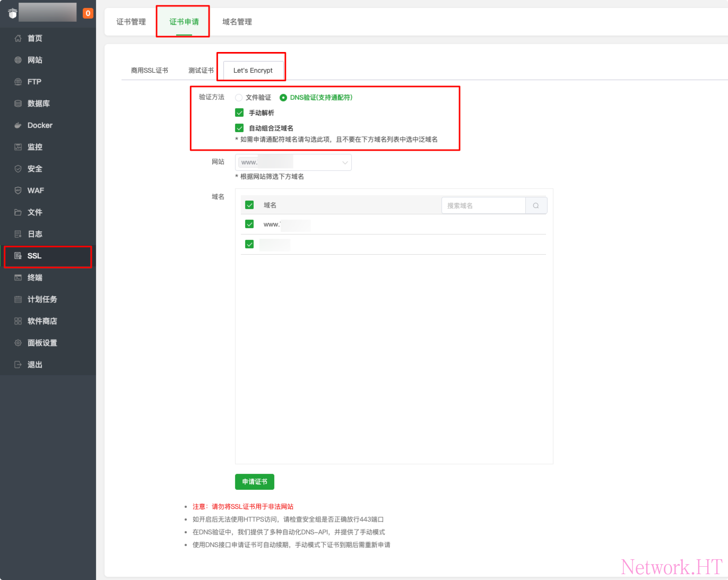Switch to the commercial SSL certificate tab
The width and height of the screenshot is (728, 580).
(150, 71)
